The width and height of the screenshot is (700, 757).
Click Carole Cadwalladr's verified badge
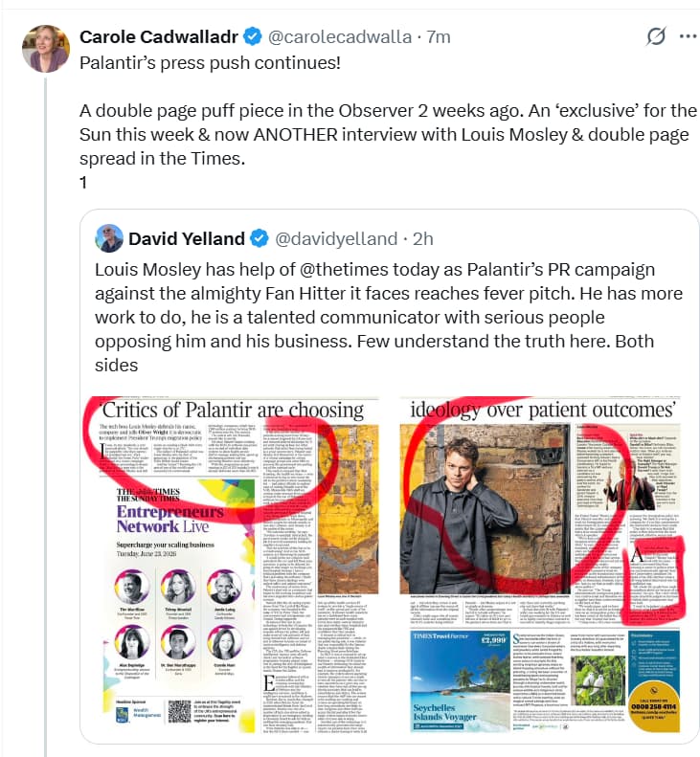pos(252,37)
